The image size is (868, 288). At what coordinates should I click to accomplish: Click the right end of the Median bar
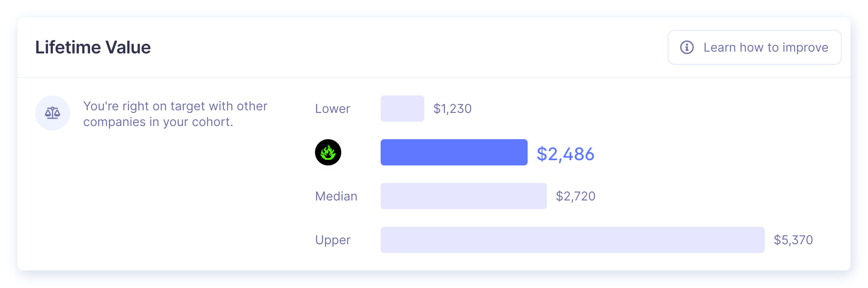pos(543,196)
